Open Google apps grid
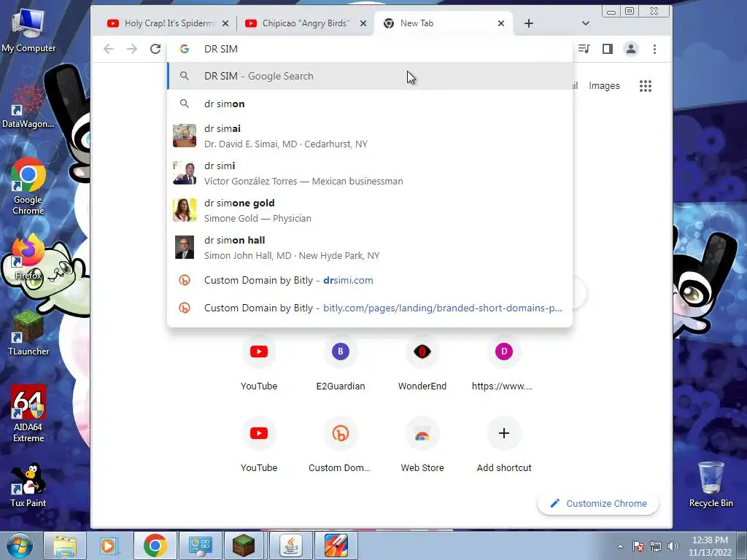747x560 pixels. 645,86
